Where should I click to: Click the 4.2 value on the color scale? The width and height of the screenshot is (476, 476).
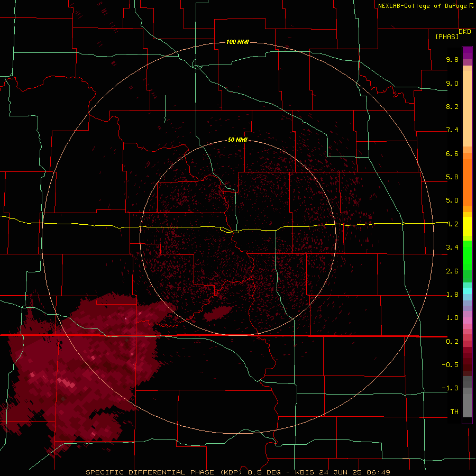[452, 224]
